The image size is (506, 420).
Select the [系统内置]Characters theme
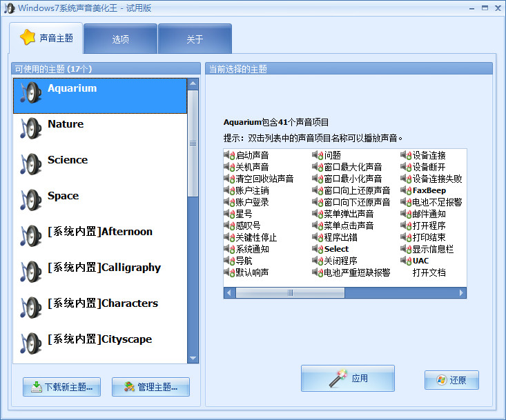click(103, 303)
